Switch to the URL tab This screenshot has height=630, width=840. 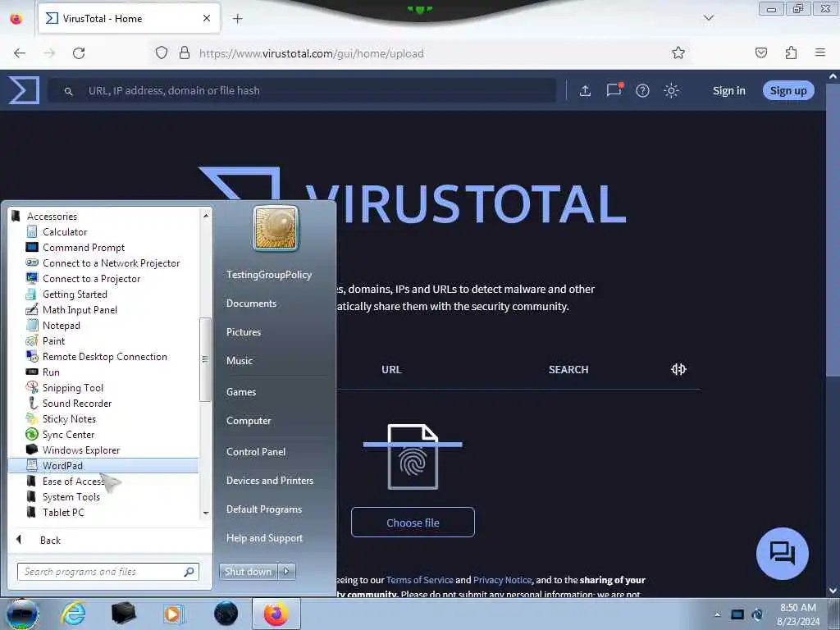click(391, 369)
